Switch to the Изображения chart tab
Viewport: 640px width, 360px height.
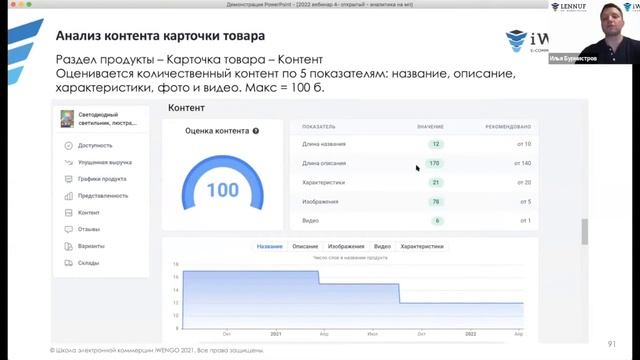click(x=346, y=247)
